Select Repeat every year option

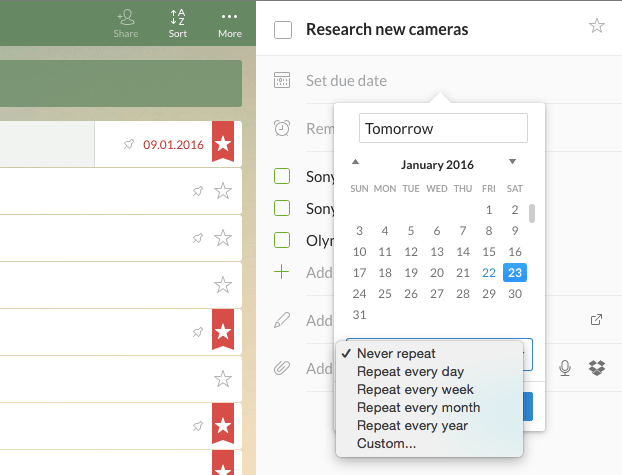tap(429, 425)
